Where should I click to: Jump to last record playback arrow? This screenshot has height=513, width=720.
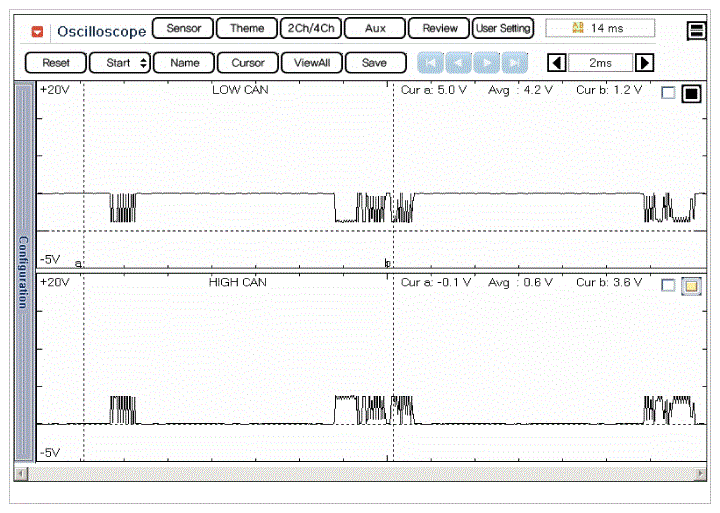point(513,63)
